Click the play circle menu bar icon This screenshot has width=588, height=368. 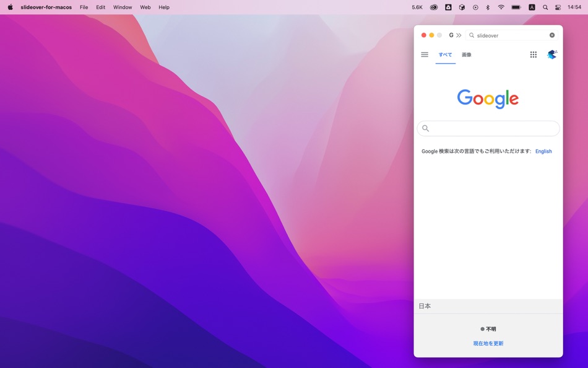click(475, 7)
